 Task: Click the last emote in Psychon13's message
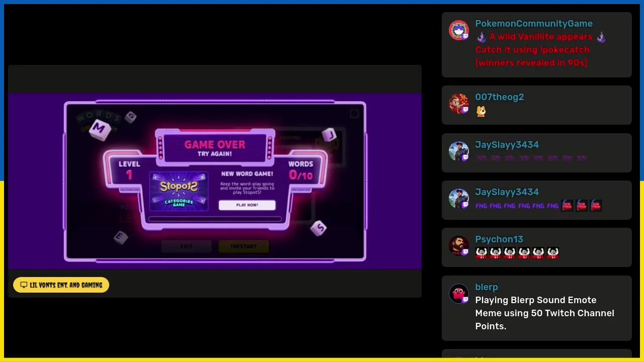(x=553, y=253)
